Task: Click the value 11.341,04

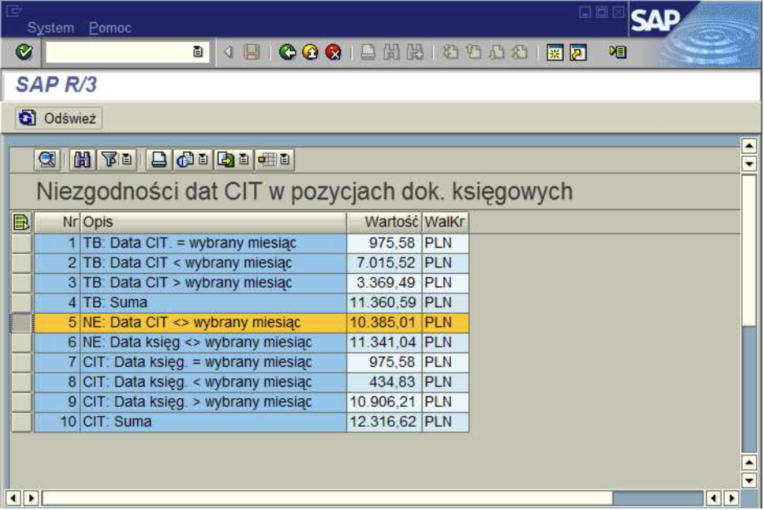Action: [384, 342]
